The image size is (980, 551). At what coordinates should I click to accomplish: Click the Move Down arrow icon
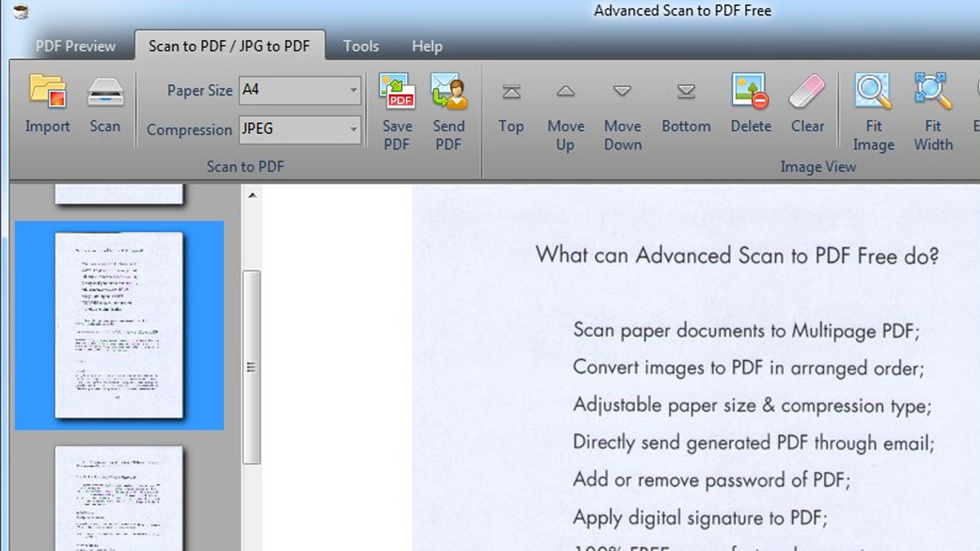point(622,91)
